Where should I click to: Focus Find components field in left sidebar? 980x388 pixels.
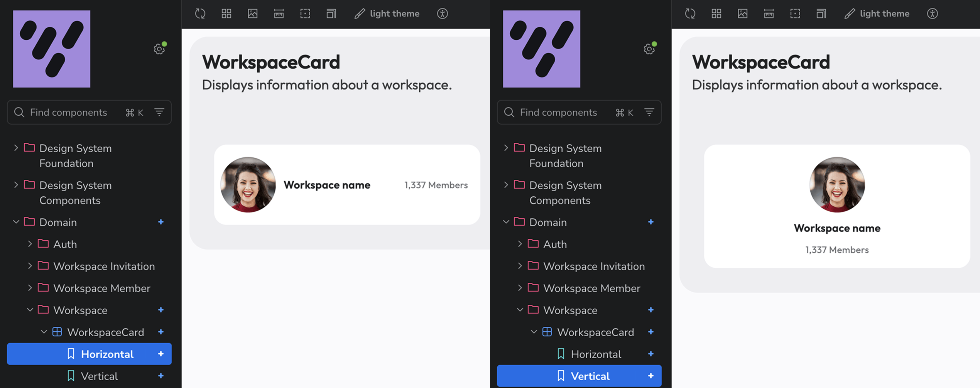[x=89, y=112]
